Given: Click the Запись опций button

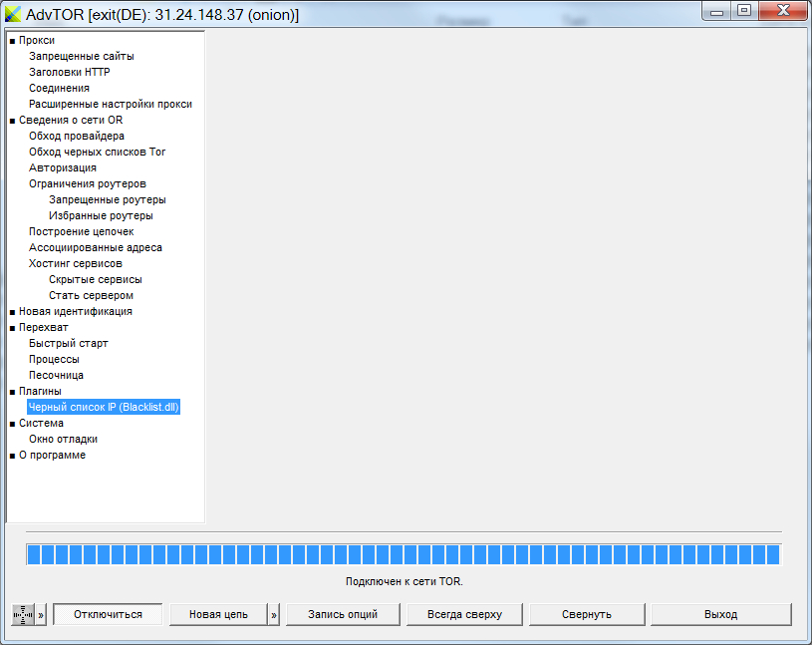Looking at the screenshot, I should [x=343, y=614].
